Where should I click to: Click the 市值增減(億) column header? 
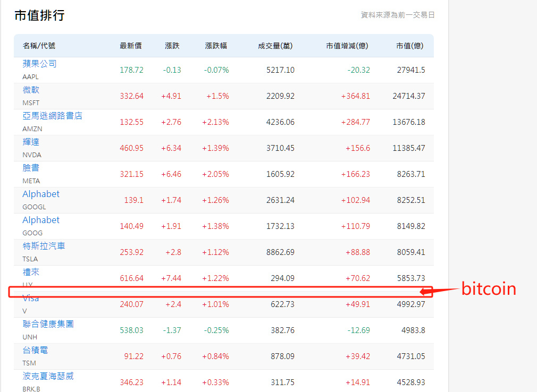pyautogui.click(x=347, y=46)
